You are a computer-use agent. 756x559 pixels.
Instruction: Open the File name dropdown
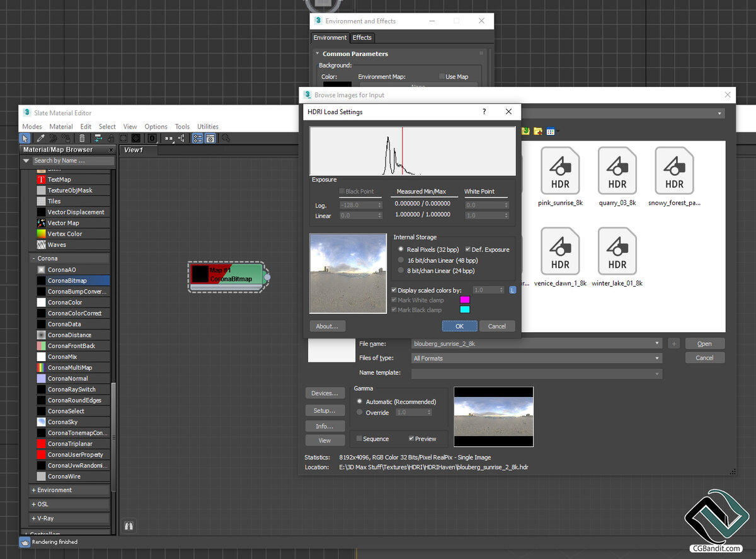(658, 343)
